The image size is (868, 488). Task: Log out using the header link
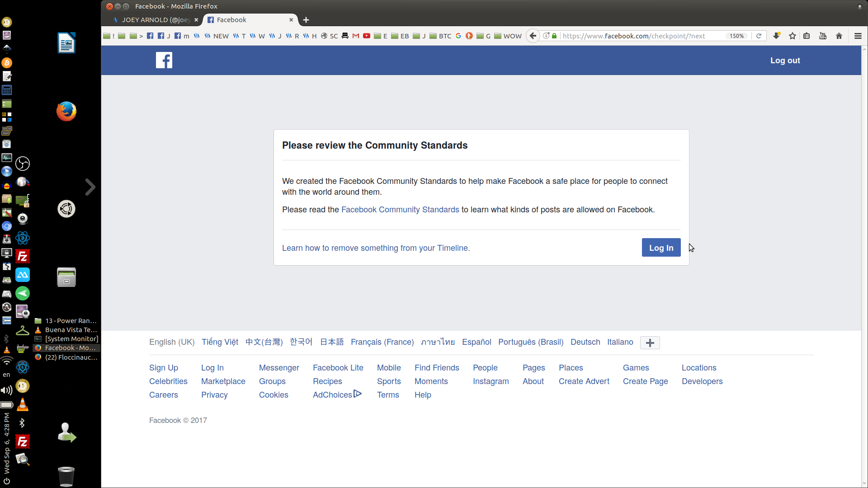pyautogui.click(x=785, y=61)
